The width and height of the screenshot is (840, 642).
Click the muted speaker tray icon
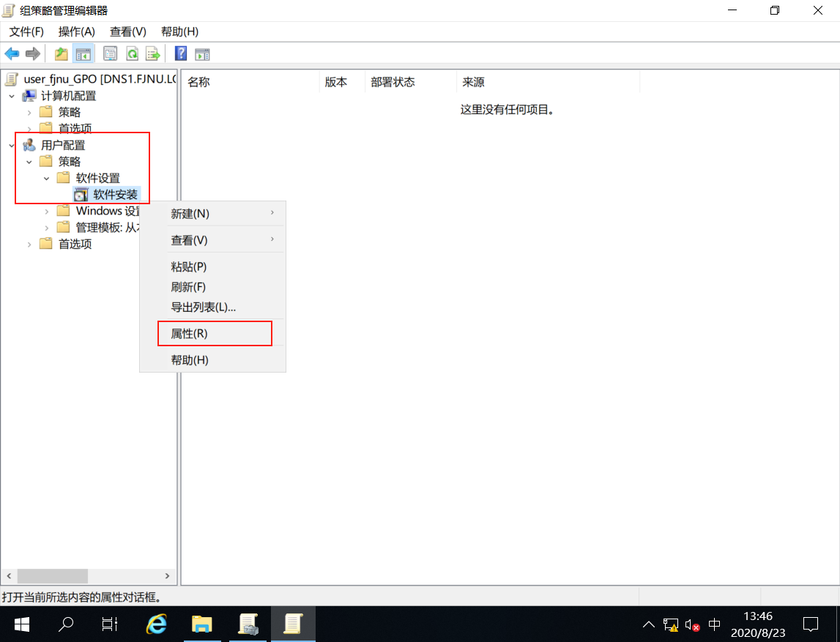click(x=692, y=625)
